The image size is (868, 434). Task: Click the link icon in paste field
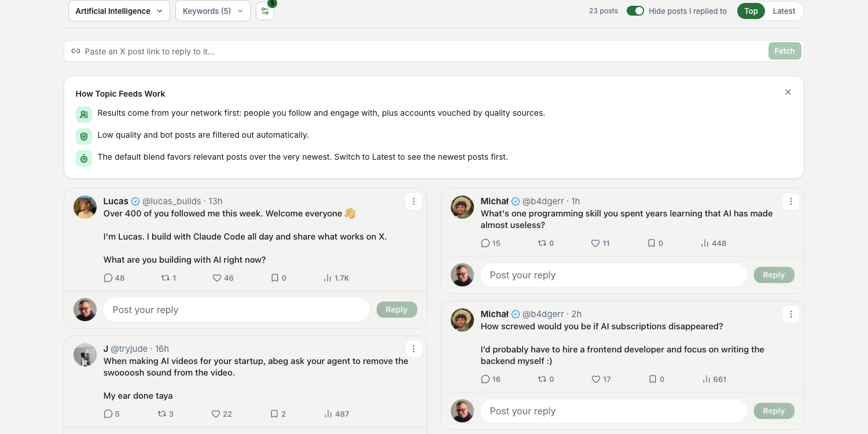tap(76, 51)
